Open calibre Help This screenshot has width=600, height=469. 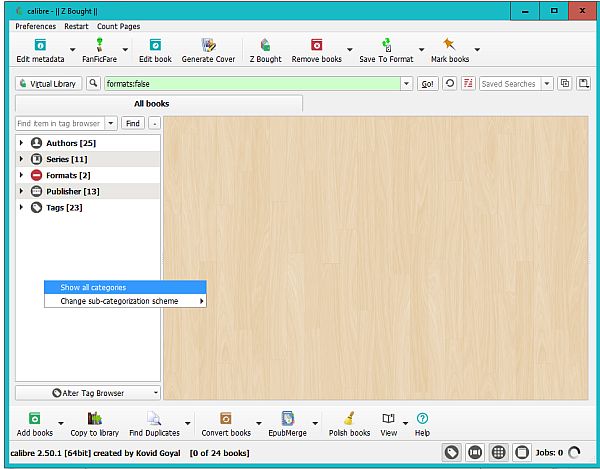click(x=422, y=424)
